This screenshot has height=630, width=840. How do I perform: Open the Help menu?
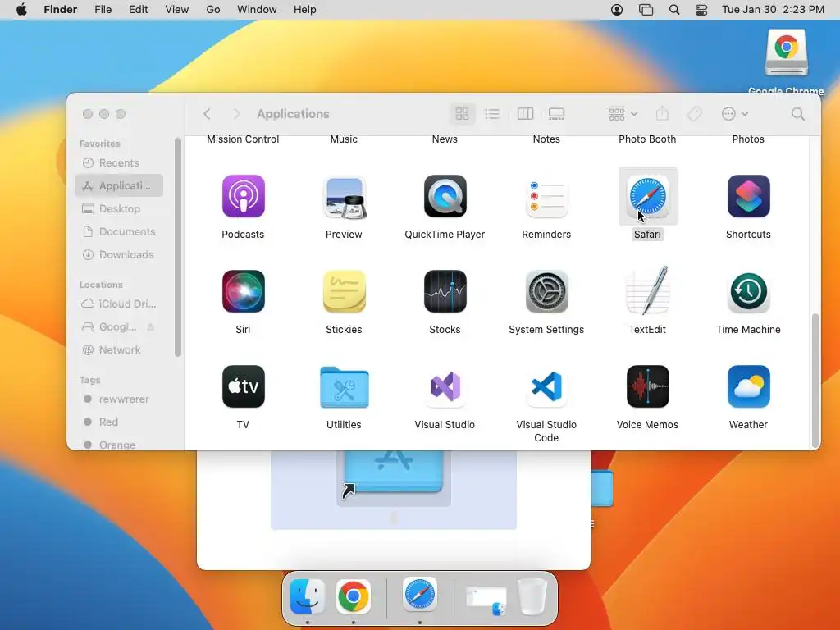point(305,10)
